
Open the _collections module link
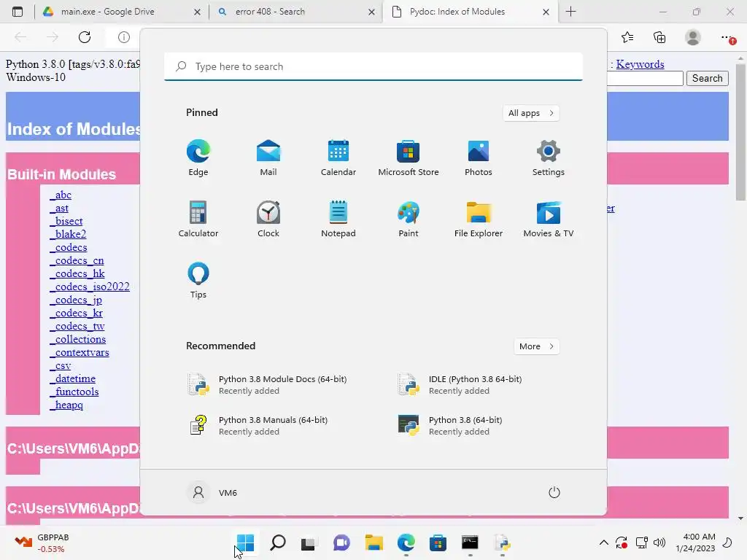[x=77, y=339]
